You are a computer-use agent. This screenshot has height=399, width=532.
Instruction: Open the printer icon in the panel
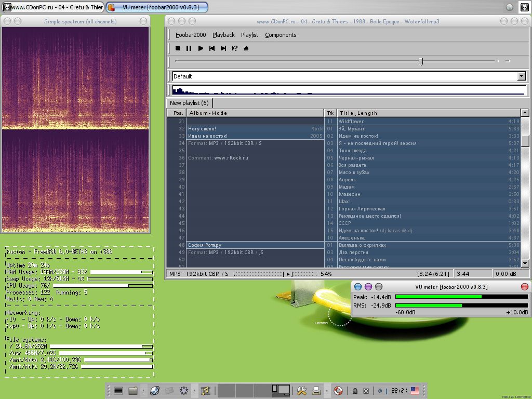point(316,391)
